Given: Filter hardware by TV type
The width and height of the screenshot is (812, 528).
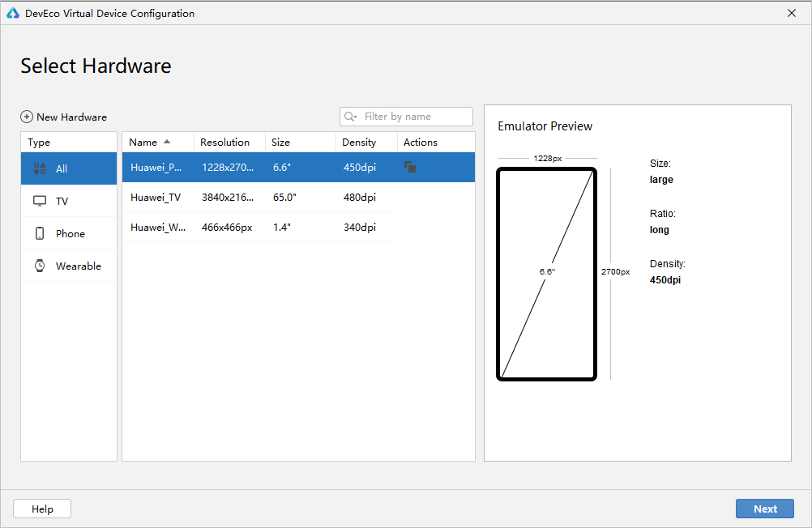Looking at the screenshot, I should [69, 201].
